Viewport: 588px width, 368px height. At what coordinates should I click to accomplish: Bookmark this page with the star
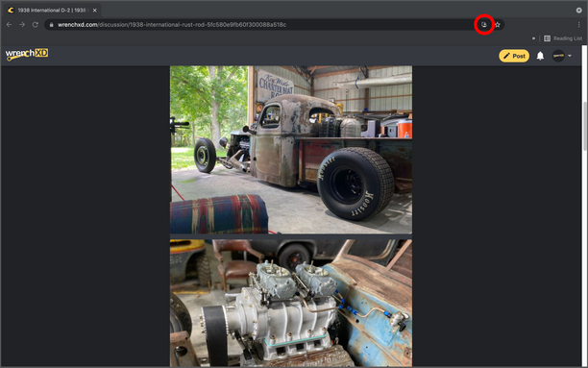point(498,25)
